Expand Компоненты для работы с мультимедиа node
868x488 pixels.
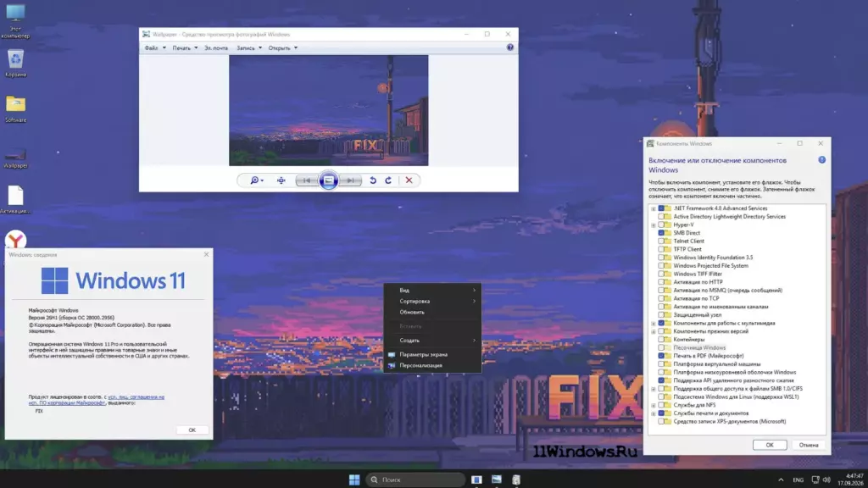click(654, 323)
